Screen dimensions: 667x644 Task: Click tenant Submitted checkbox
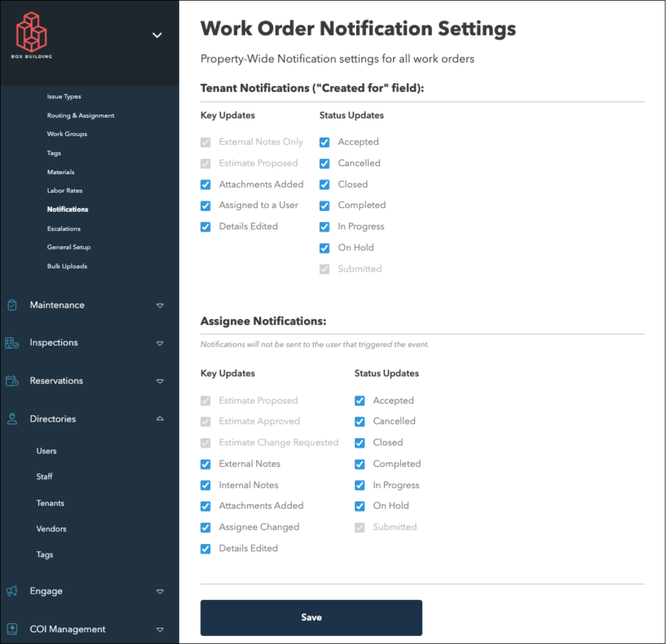pyautogui.click(x=325, y=269)
